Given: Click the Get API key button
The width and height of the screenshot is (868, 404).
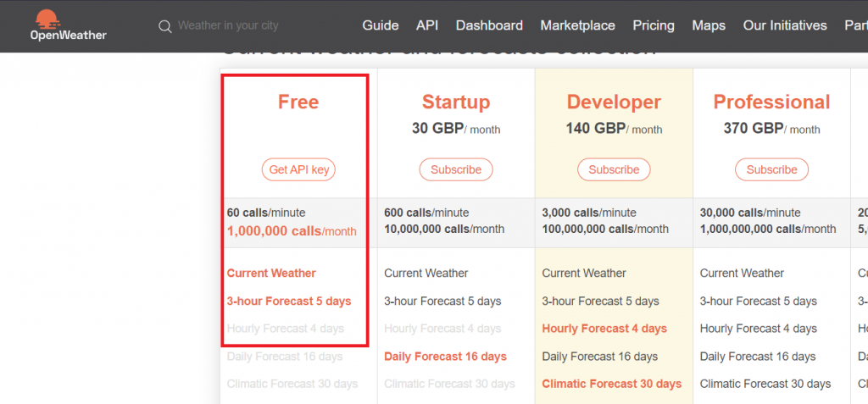Looking at the screenshot, I should pos(298,169).
